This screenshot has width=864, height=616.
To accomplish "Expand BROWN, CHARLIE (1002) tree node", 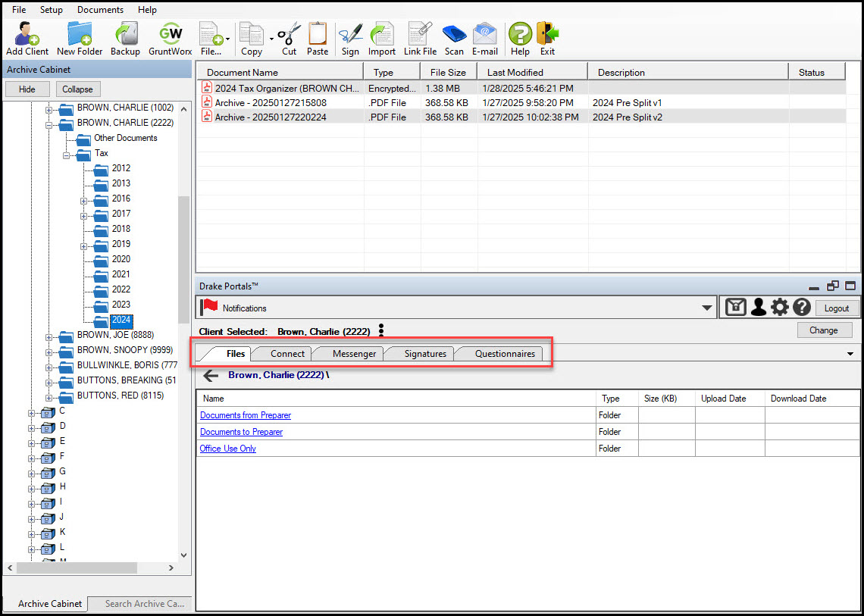I will [49, 110].
